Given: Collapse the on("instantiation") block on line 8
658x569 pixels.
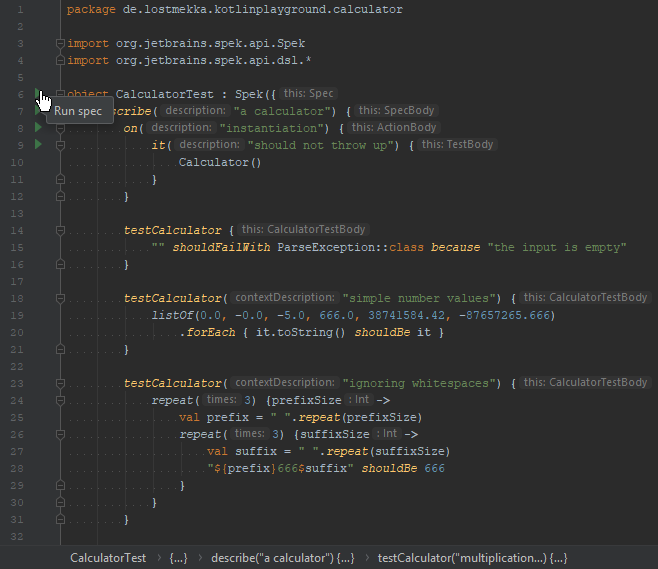Looking at the screenshot, I should pyautogui.click(x=60, y=128).
